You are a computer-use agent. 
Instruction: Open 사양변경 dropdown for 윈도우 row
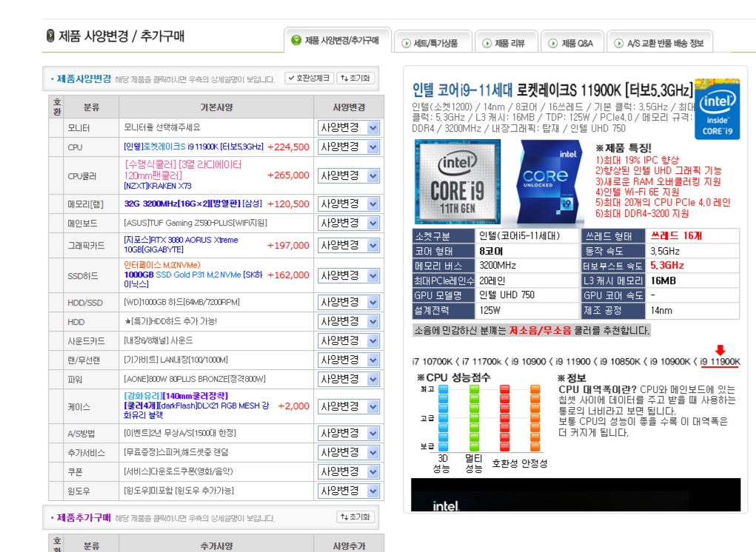(349, 491)
